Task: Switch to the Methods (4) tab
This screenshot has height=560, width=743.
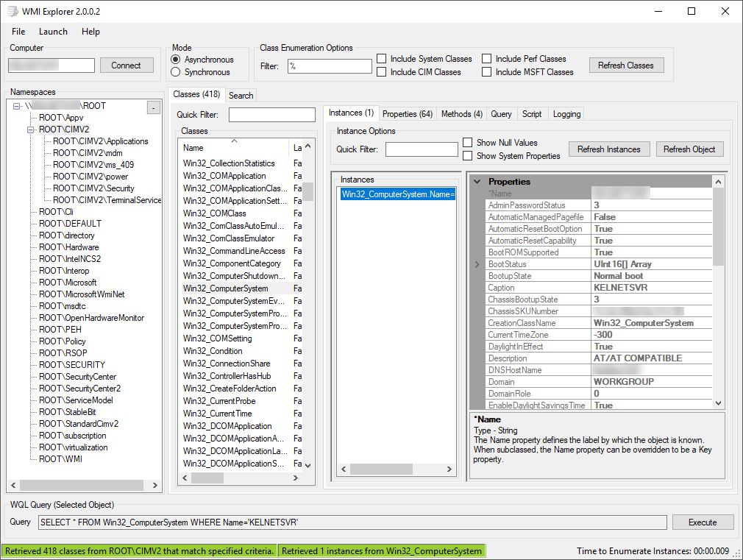Action: pos(461,114)
